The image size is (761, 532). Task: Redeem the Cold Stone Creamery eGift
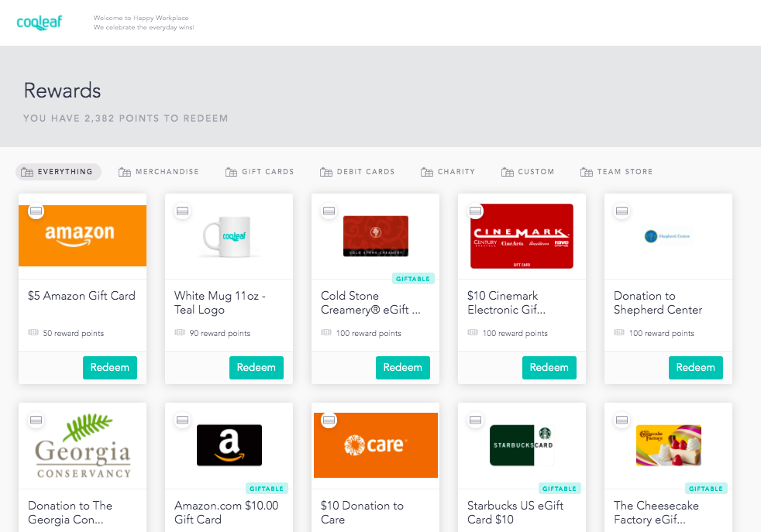point(403,368)
